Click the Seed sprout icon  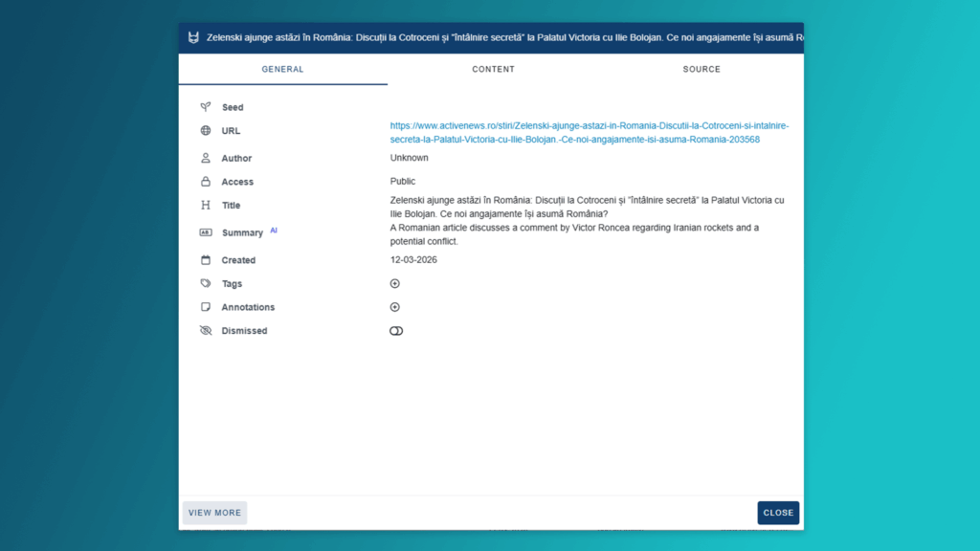tap(205, 107)
